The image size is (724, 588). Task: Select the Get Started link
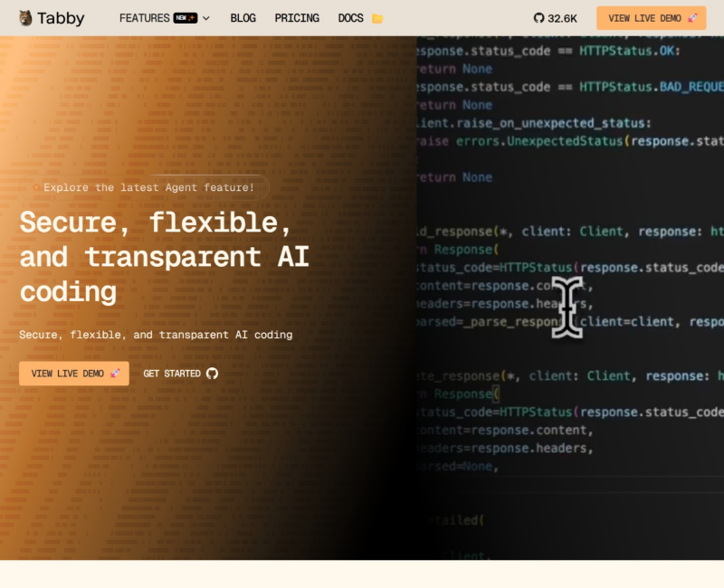(x=172, y=374)
